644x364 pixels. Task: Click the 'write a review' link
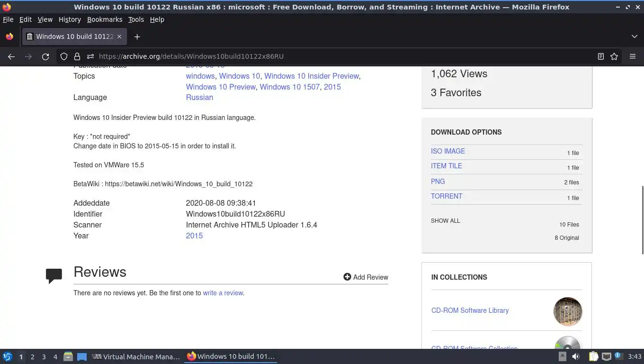(223, 293)
